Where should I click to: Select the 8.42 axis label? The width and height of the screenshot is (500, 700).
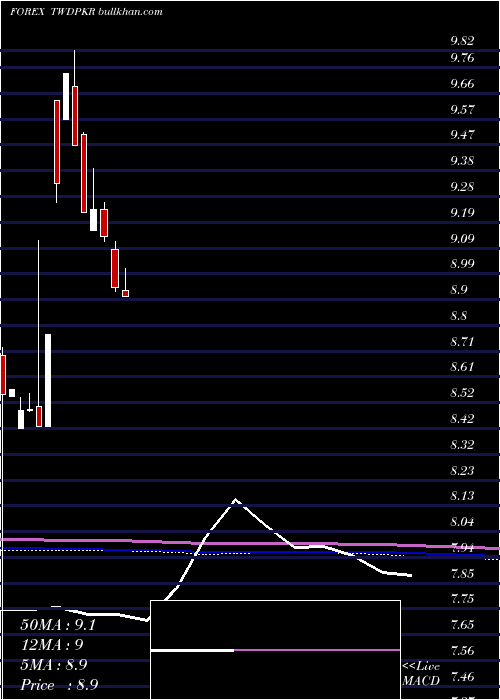pyautogui.click(x=462, y=419)
